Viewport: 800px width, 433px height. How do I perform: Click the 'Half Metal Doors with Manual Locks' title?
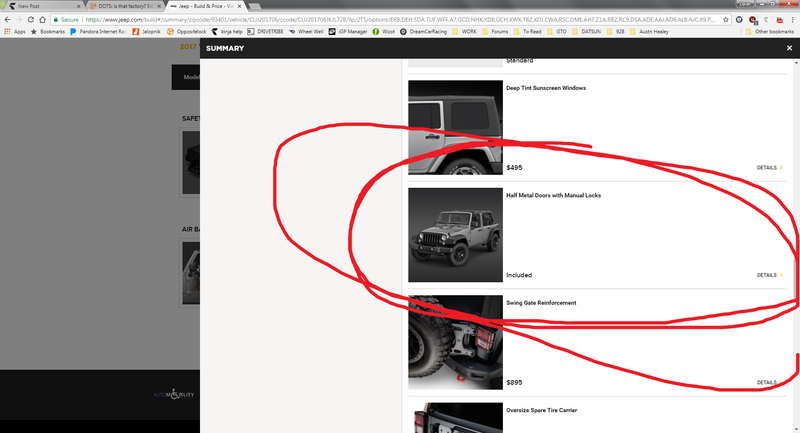pos(554,195)
